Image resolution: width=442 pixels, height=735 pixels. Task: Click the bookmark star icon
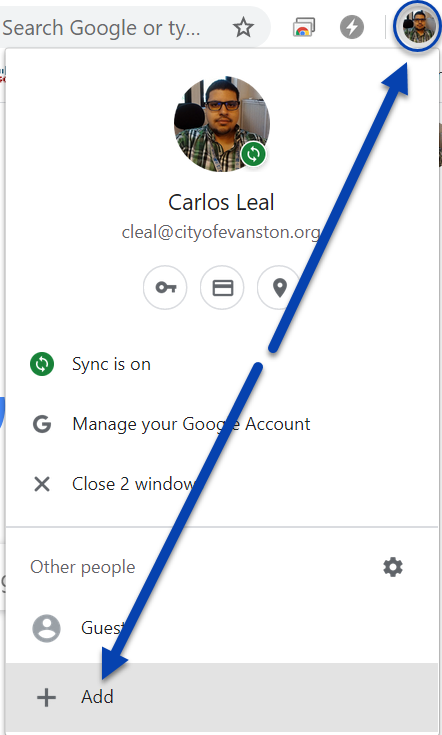[243, 28]
